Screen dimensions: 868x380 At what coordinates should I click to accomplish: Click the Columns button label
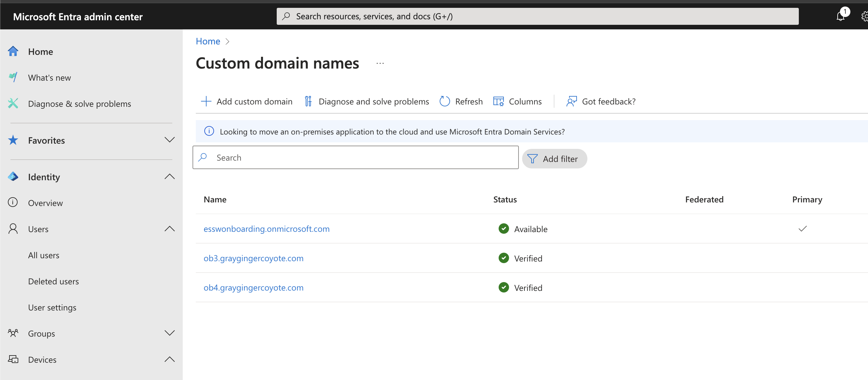525,101
